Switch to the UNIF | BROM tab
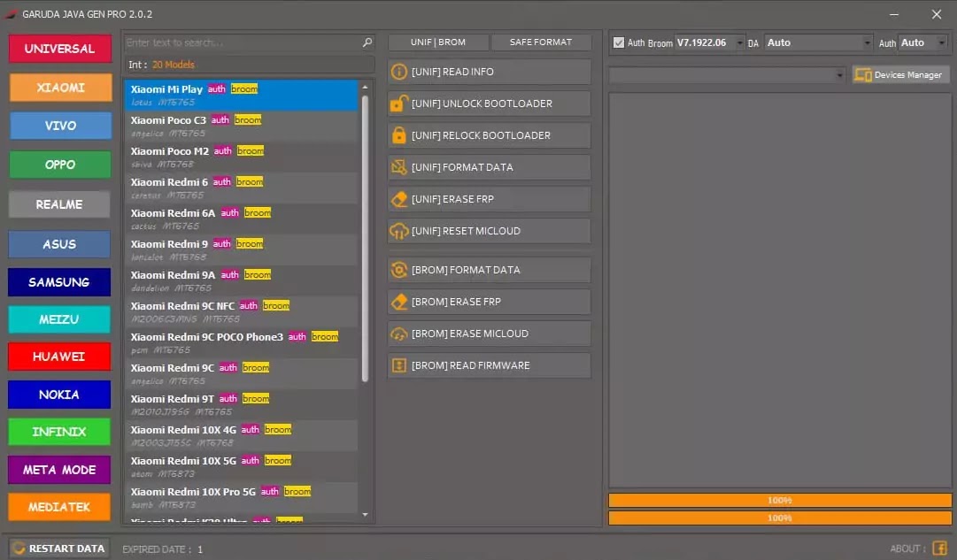 [438, 42]
